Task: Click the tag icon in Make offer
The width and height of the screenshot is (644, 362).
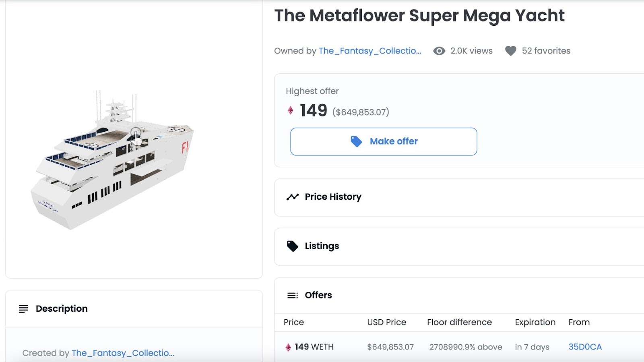Action: 356,141
